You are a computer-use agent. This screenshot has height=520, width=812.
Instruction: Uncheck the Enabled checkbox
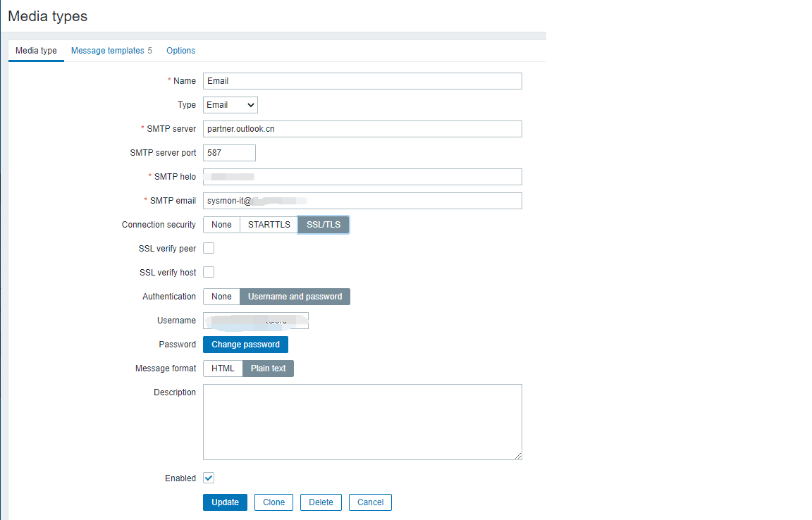pos(209,478)
